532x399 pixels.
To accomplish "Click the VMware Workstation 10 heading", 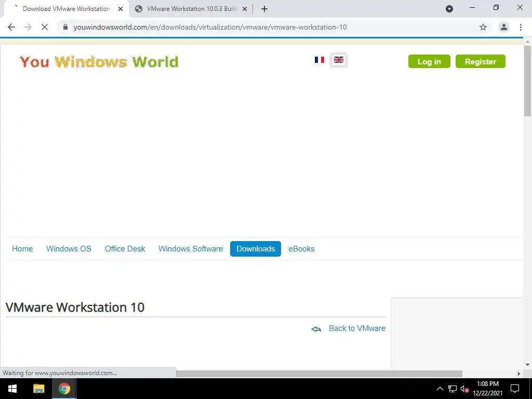I will point(75,308).
